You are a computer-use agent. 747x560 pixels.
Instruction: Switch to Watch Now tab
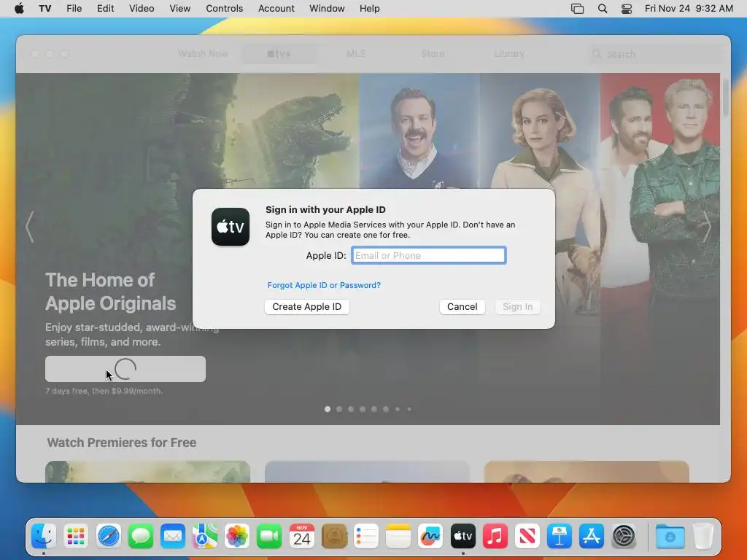click(x=203, y=54)
